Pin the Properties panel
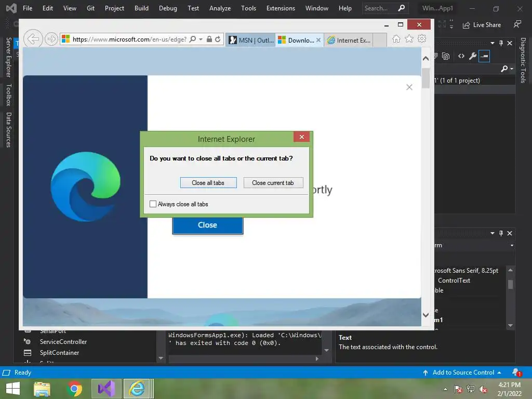The width and height of the screenshot is (532, 399). tap(501, 233)
